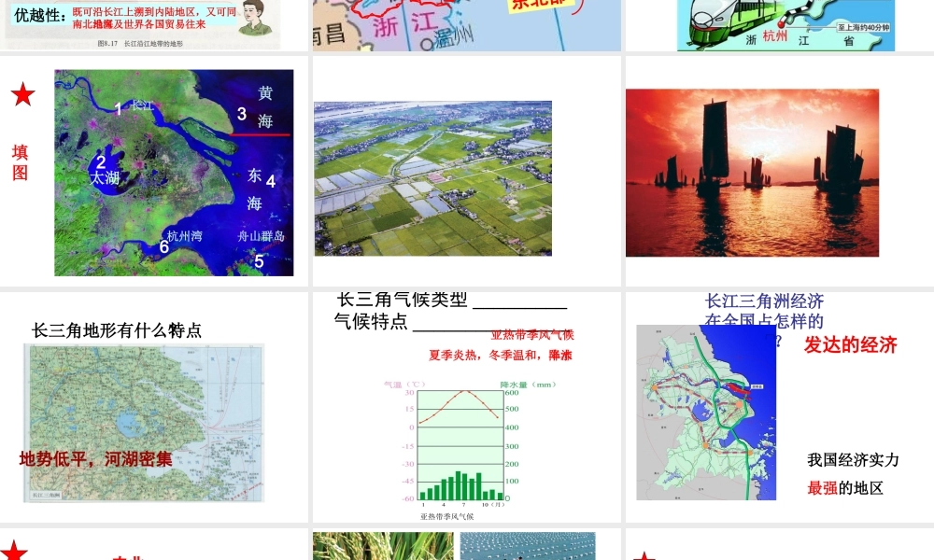
Task: Click number 5 below 舟山群岛
Action: click(x=259, y=261)
